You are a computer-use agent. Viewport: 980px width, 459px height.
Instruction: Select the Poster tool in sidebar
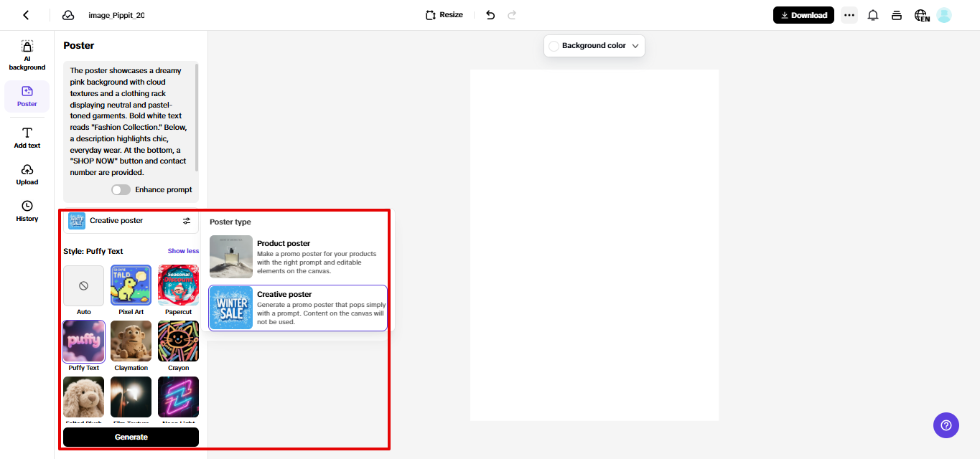coord(27,96)
